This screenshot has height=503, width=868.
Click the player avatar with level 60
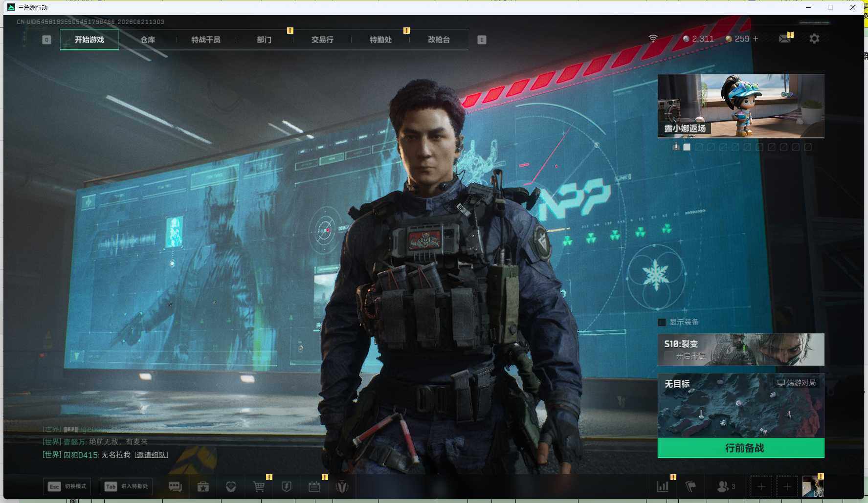[813, 486]
